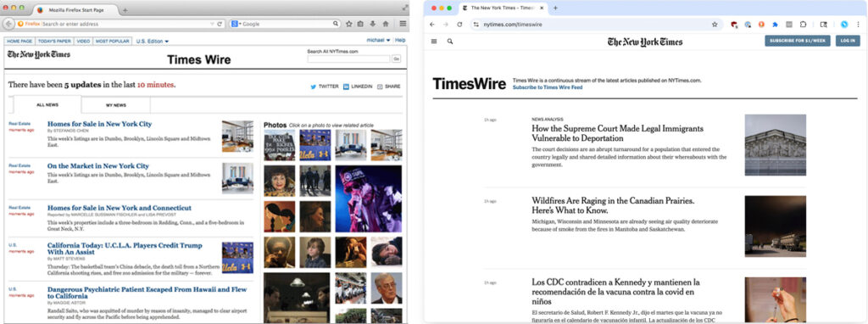This screenshot has width=868, height=324.
Task: Select Mozilla Firefox Start Page tab
Action: click(x=75, y=10)
